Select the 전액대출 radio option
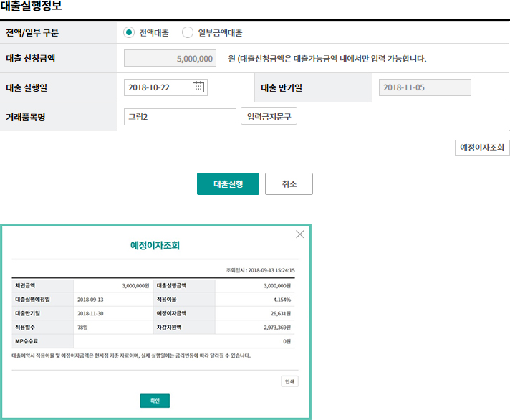Viewport: 510px width, 420px height. (x=129, y=32)
